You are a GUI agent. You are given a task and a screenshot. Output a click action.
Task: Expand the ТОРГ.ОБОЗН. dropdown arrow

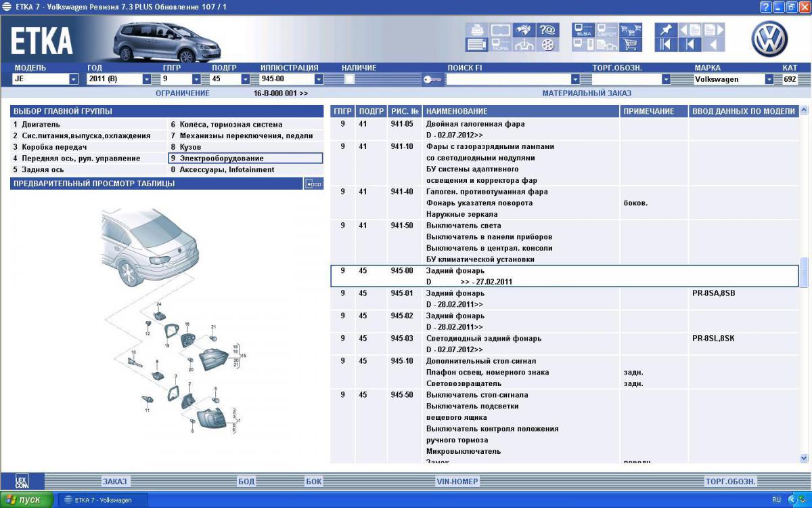pos(666,79)
